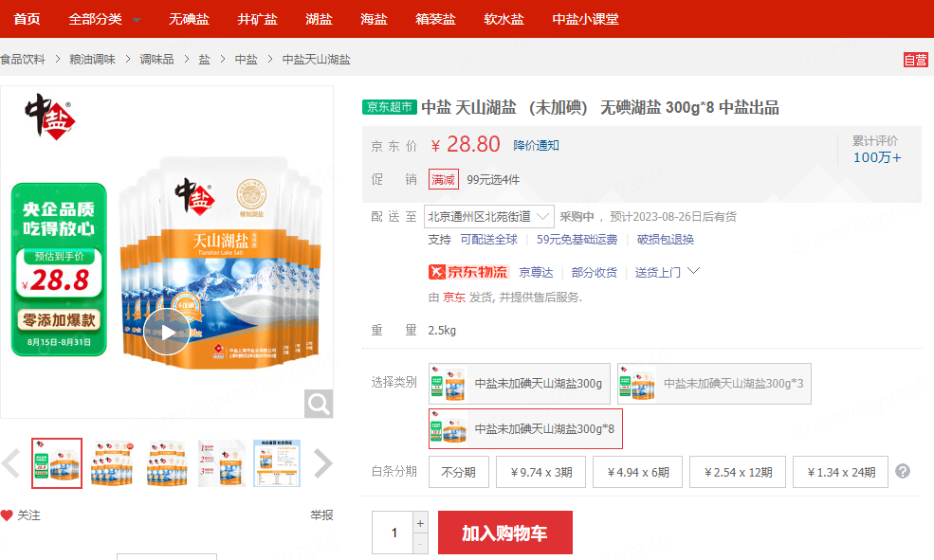Go to 调味品 breadcrumb
The height and width of the screenshot is (560, 934).
tap(156, 60)
